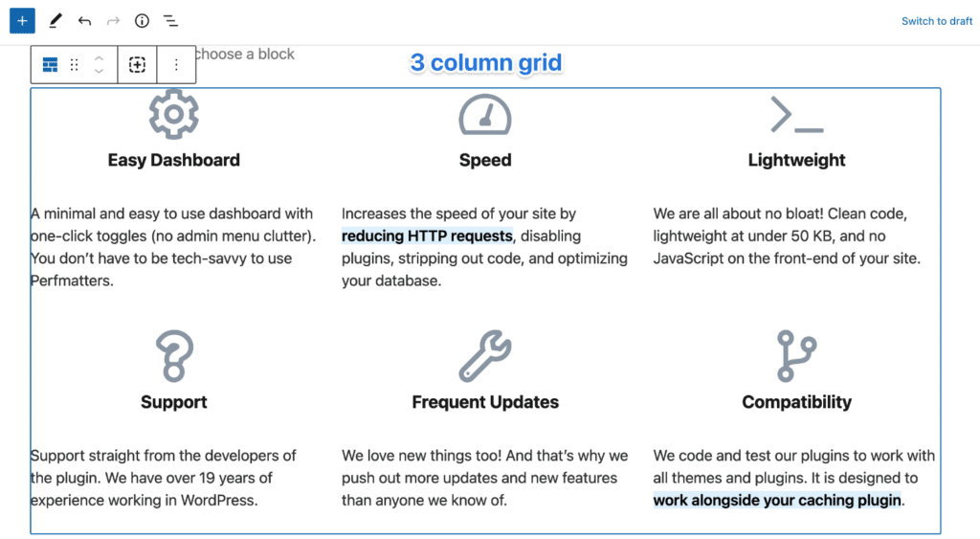980x539 pixels.
Task: Select the question mark Support icon
Action: [174, 356]
